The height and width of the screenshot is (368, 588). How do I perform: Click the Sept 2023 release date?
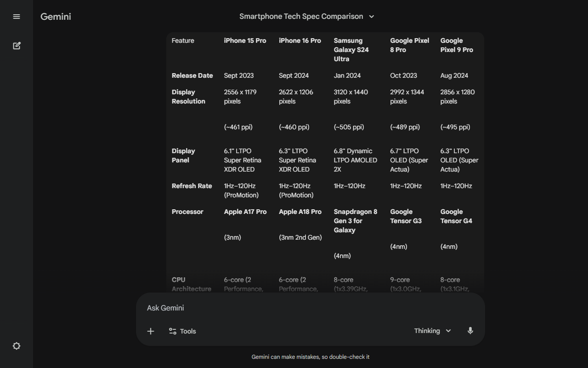coord(239,75)
